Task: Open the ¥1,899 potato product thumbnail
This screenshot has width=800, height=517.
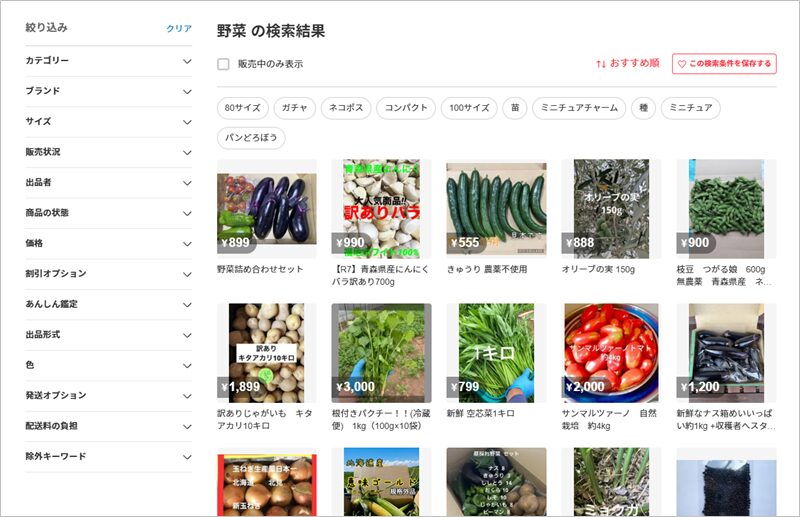Action: coord(267,353)
